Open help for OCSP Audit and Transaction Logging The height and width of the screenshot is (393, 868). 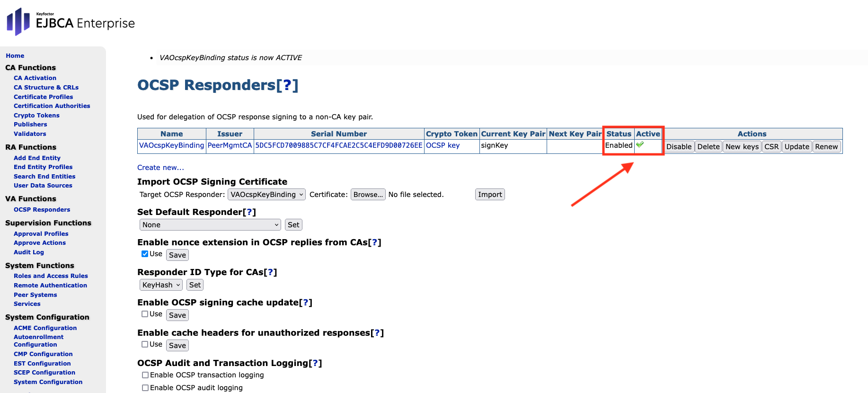pyautogui.click(x=315, y=363)
